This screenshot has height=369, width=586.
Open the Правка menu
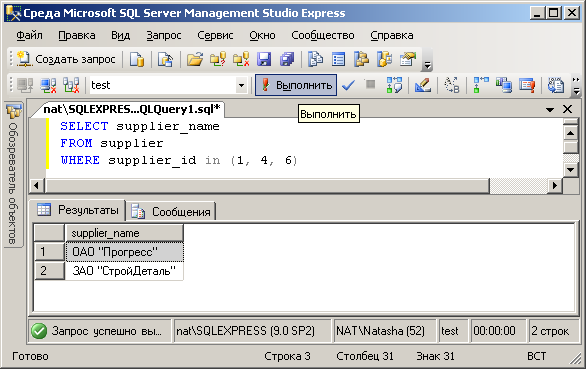tap(77, 35)
